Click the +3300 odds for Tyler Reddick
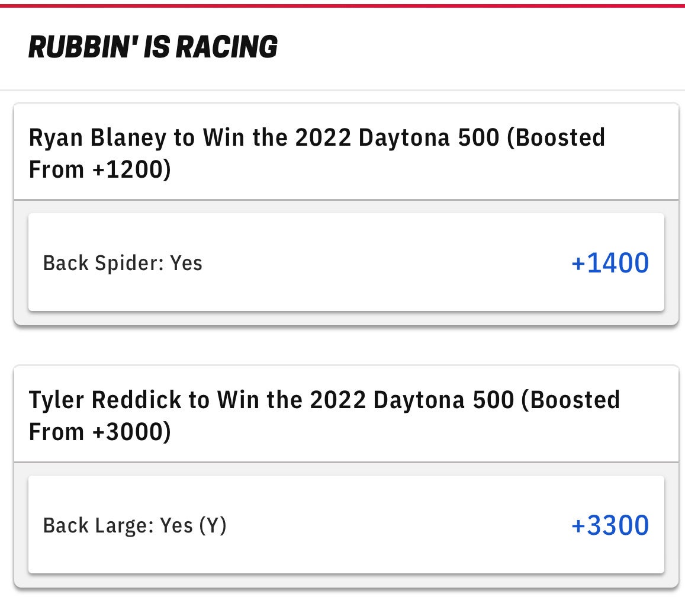 610,525
